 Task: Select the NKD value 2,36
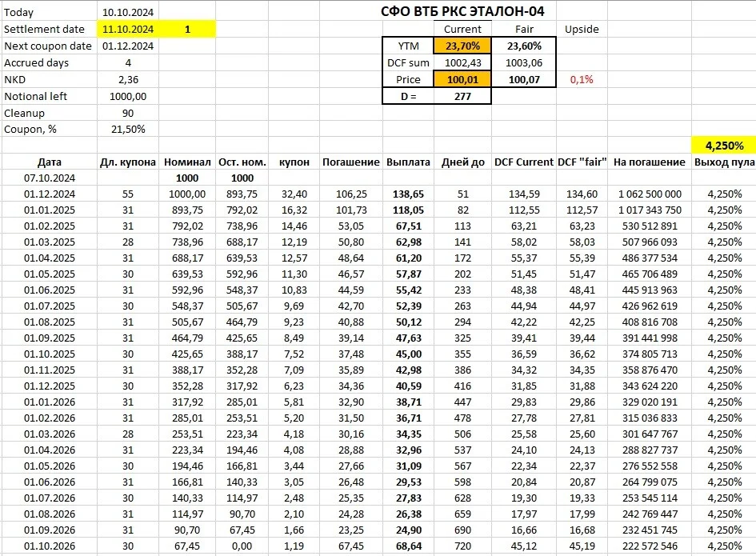128,79
